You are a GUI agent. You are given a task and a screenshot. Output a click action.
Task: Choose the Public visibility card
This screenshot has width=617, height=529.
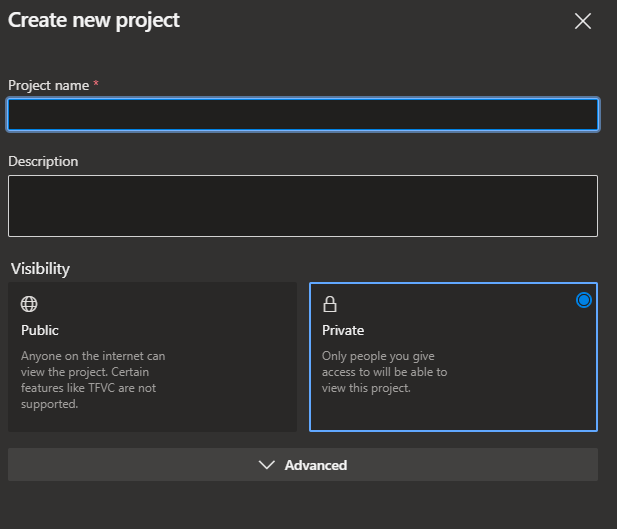coord(152,357)
